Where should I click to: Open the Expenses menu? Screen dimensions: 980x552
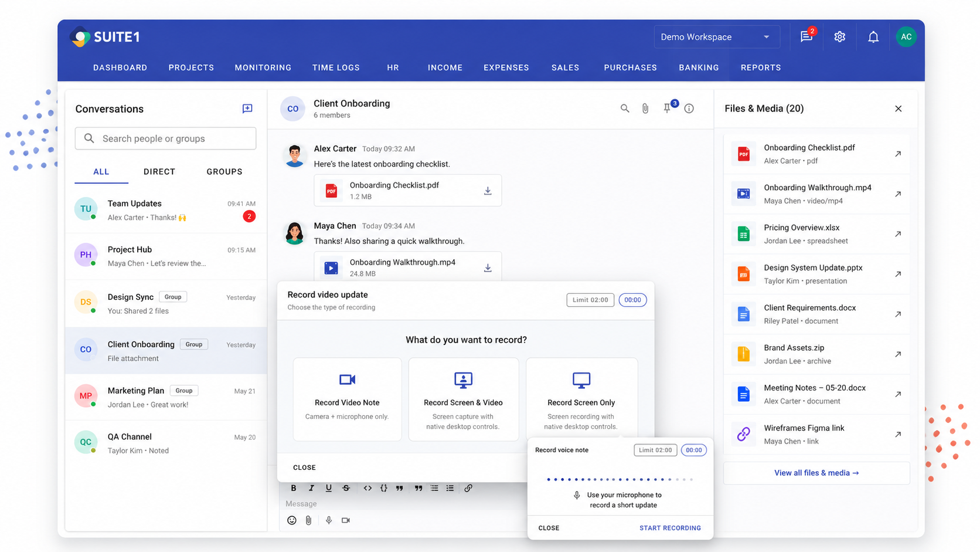pyautogui.click(x=506, y=67)
